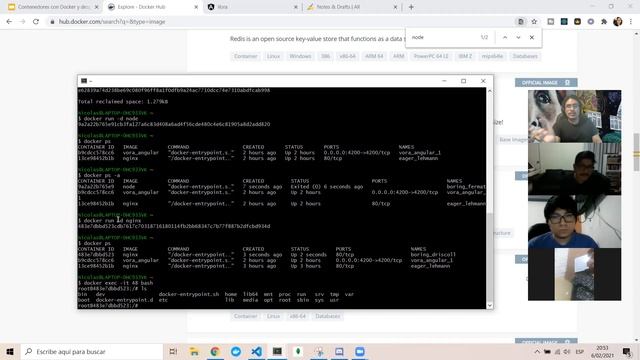This screenshot has height=360, width=640.
Task: Click the find box containing 'node'
Action: [443, 37]
